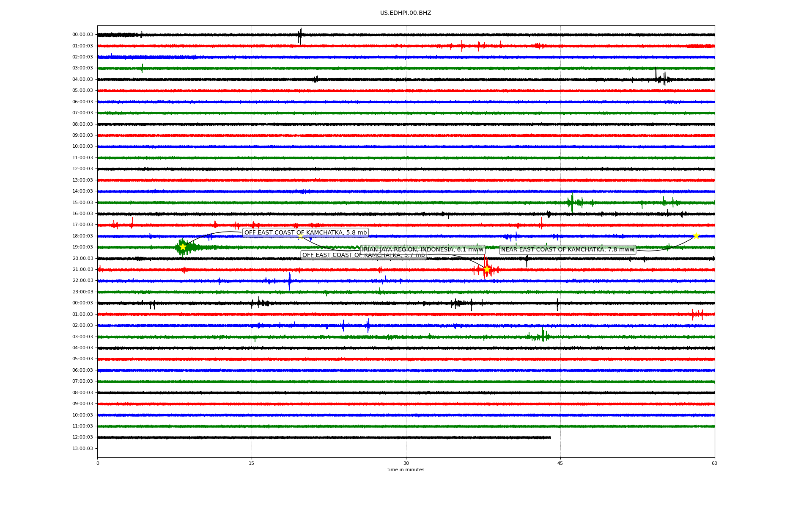812x508 pixels.
Task: Click the 21:00:03 time label
Action: coord(82,269)
